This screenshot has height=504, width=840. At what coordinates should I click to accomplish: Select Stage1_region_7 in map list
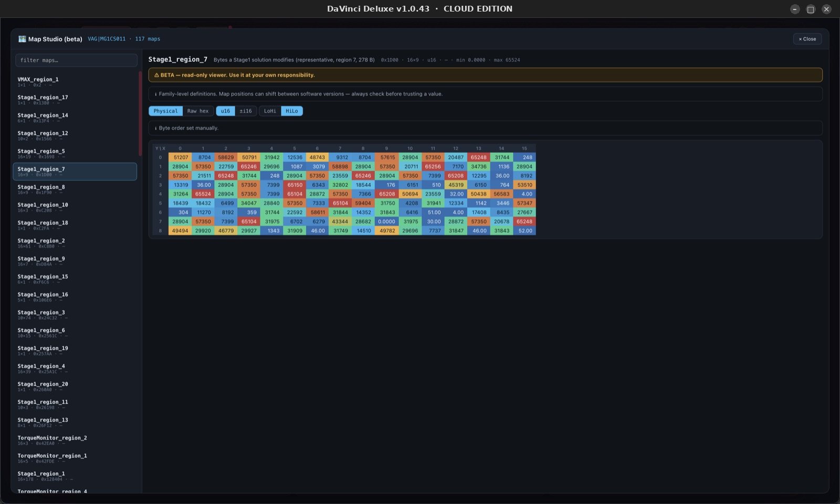(75, 171)
